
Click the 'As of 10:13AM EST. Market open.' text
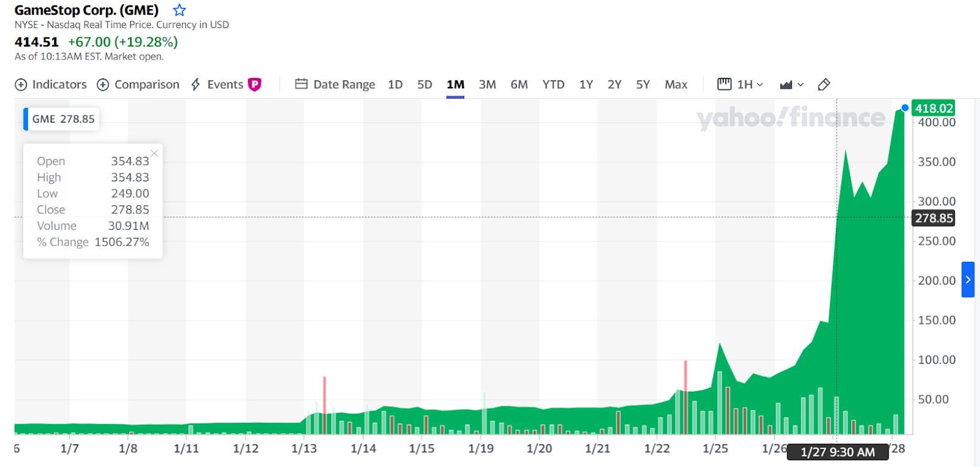coord(89,56)
